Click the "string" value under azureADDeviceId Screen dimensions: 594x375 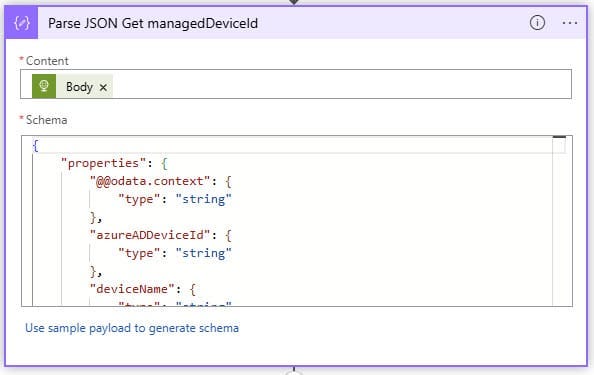tap(203, 253)
